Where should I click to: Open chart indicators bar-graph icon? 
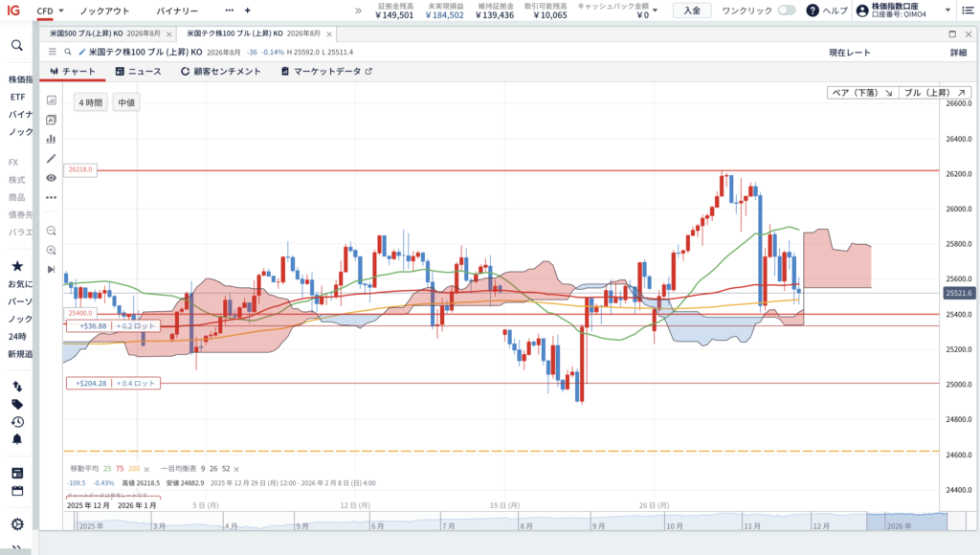coord(52,139)
